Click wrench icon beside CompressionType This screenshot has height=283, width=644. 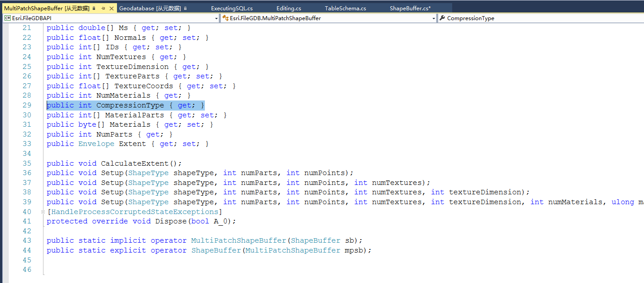442,18
